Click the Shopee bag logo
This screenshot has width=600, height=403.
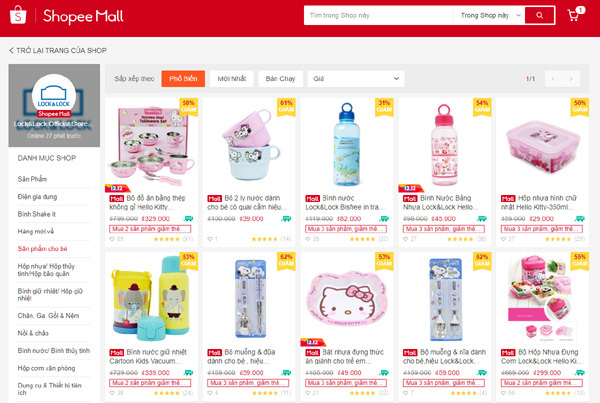tap(18, 15)
